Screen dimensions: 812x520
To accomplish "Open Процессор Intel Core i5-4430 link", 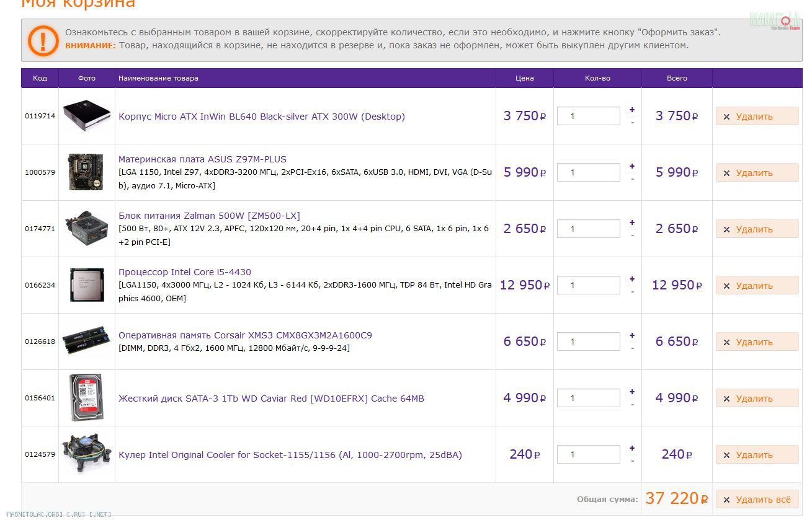I will click(185, 272).
